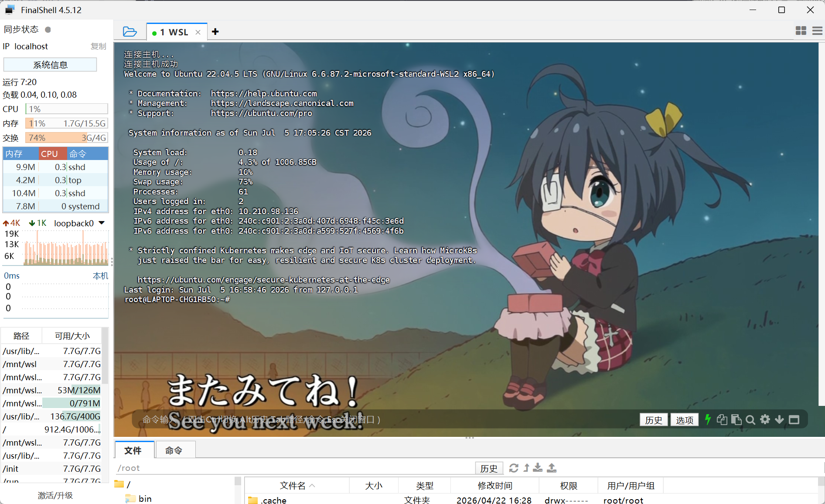Image resolution: width=825 pixels, height=504 pixels.
Task: Open the connection manager folder icon
Action: tap(130, 31)
